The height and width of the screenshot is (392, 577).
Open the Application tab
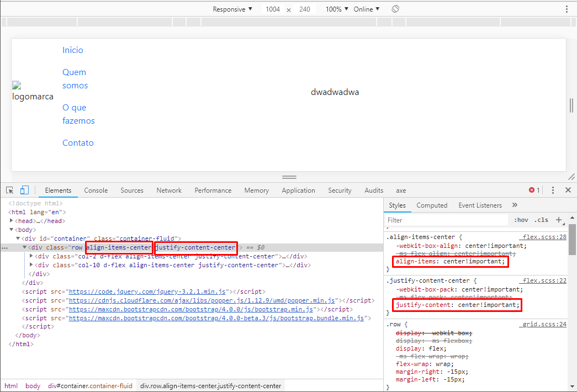tap(298, 190)
